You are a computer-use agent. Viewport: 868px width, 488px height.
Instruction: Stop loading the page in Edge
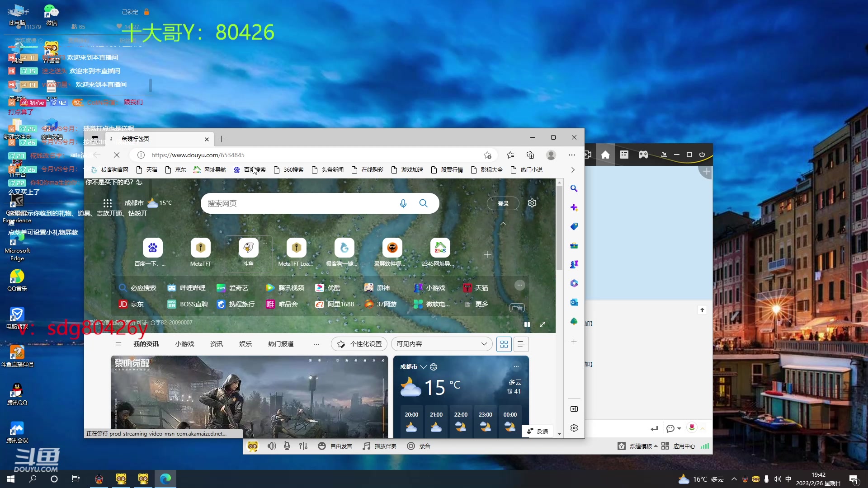116,155
